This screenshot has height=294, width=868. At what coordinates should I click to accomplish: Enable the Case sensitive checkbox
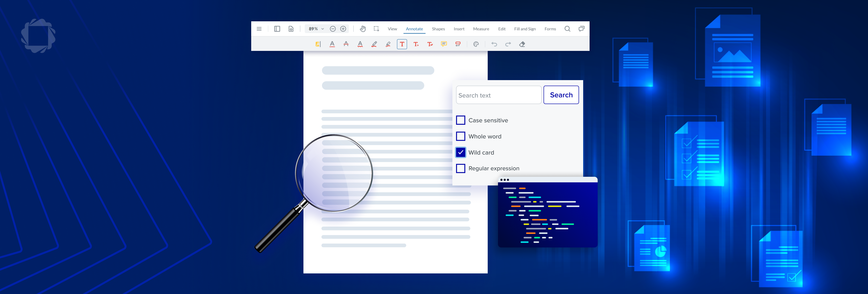point(460,120)
